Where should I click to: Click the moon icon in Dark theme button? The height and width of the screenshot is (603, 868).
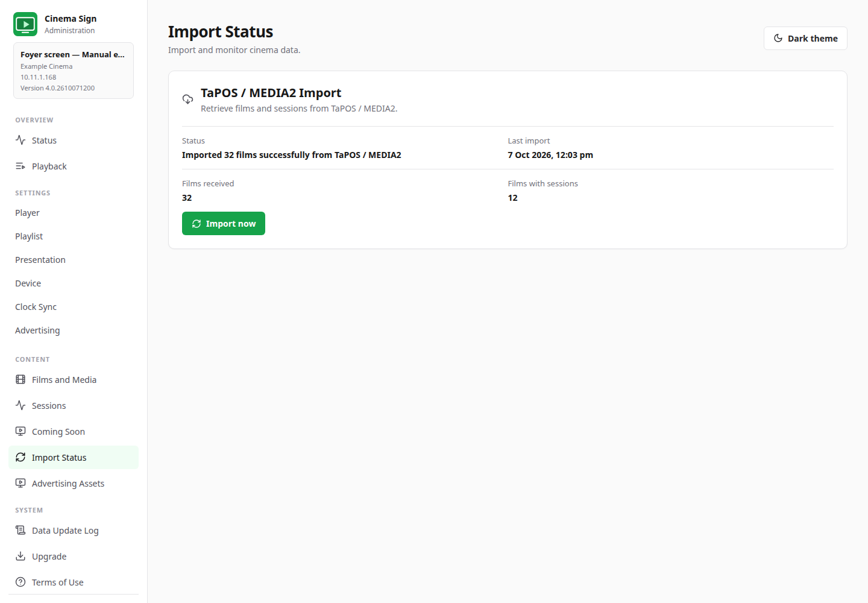tap(778, 38)
